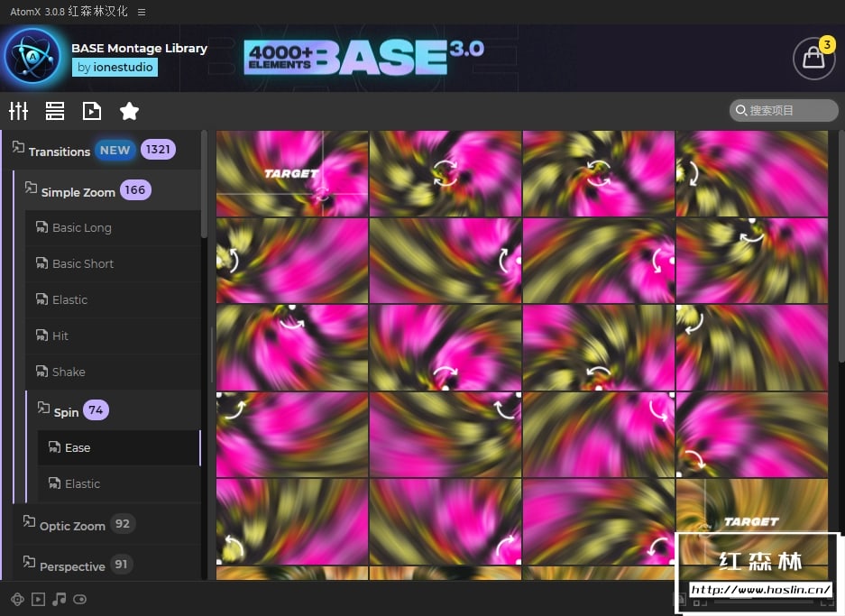Click the search field 搜索项目
This screenshot has height=616, width=845.
tap(784, 110)
